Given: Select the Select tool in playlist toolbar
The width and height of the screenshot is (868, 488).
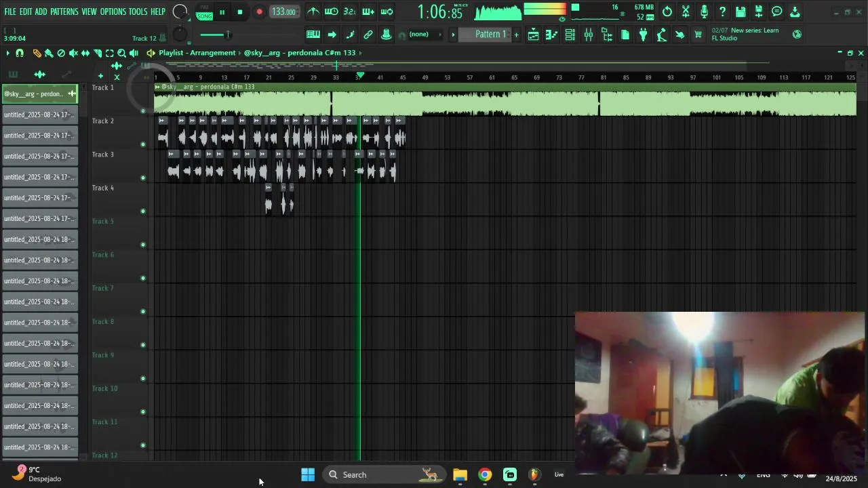Looking at the screenshot, I should [x=109, y=53].
